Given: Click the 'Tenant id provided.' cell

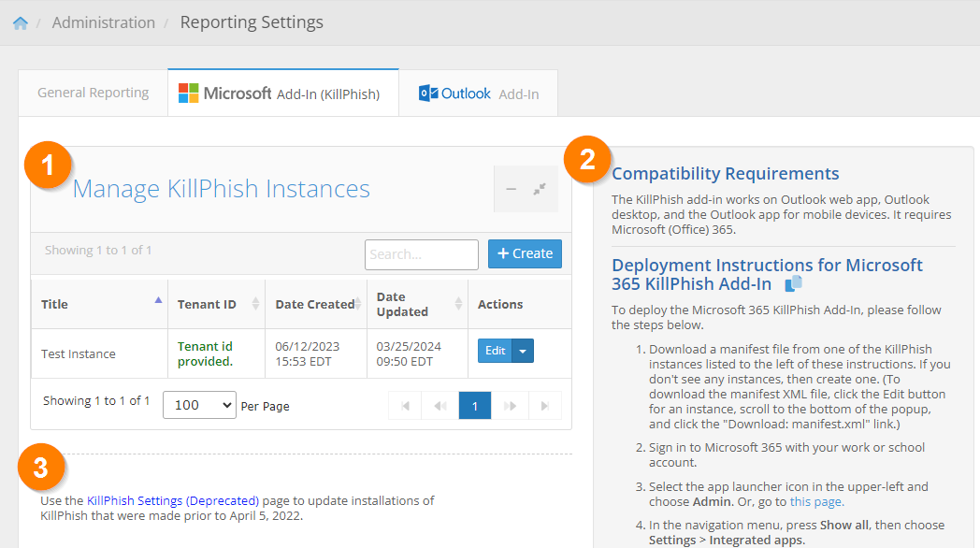Looking at the screenshot, I should (216, 353).
